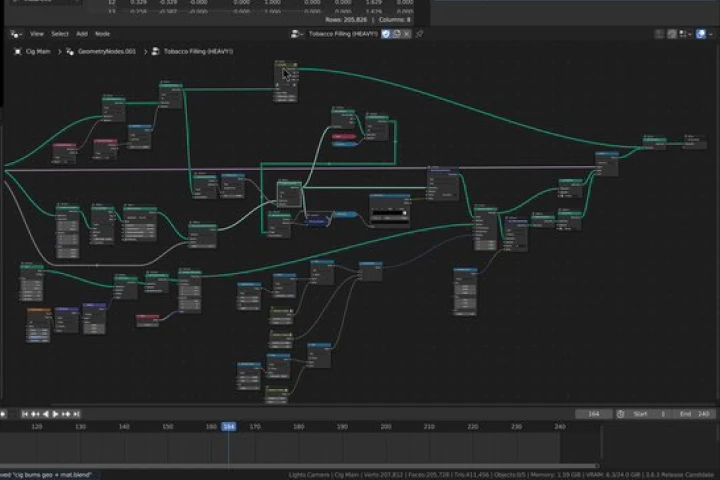720x480 pixels.
Task: Jump to the next keyframe
Action: [66, 414]
